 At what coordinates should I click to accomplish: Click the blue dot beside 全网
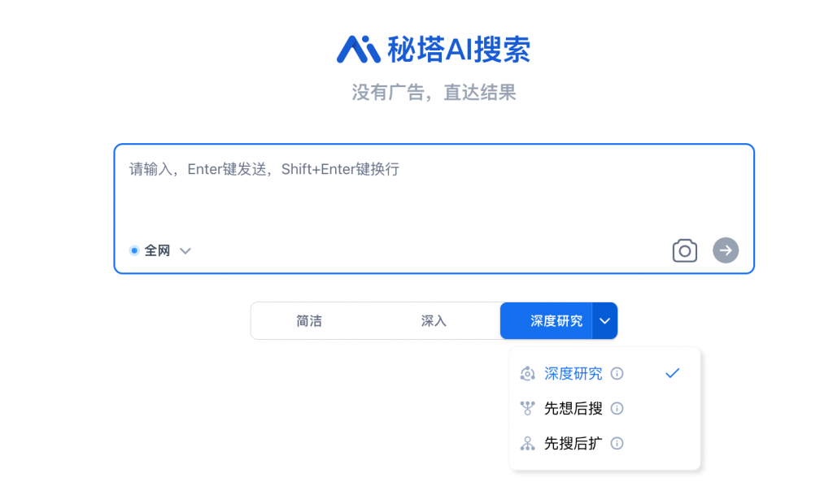134,250
